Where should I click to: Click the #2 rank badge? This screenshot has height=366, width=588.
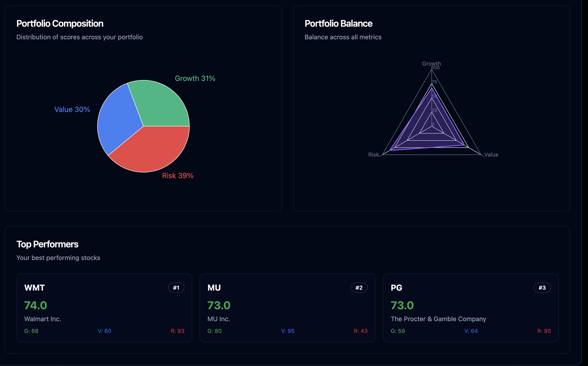point(359,288)
